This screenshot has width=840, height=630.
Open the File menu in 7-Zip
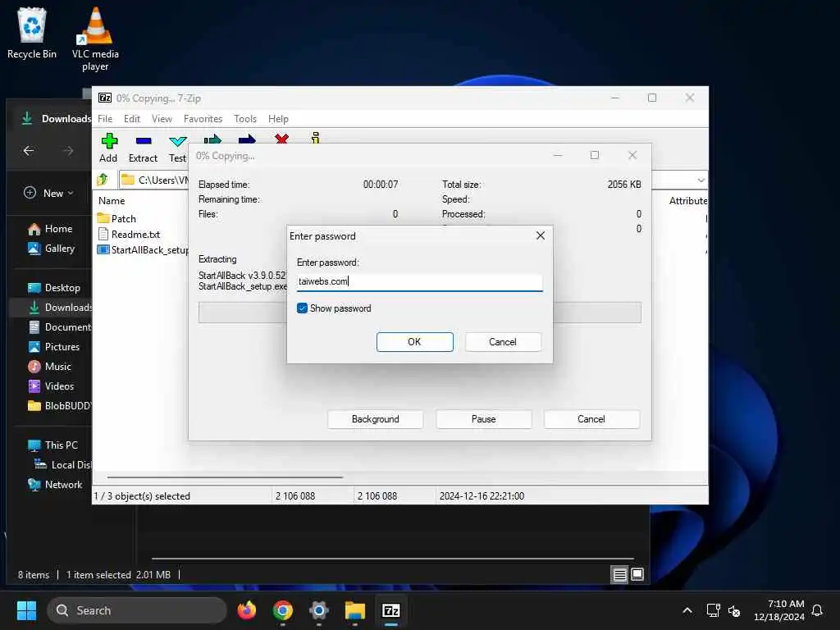105,118
